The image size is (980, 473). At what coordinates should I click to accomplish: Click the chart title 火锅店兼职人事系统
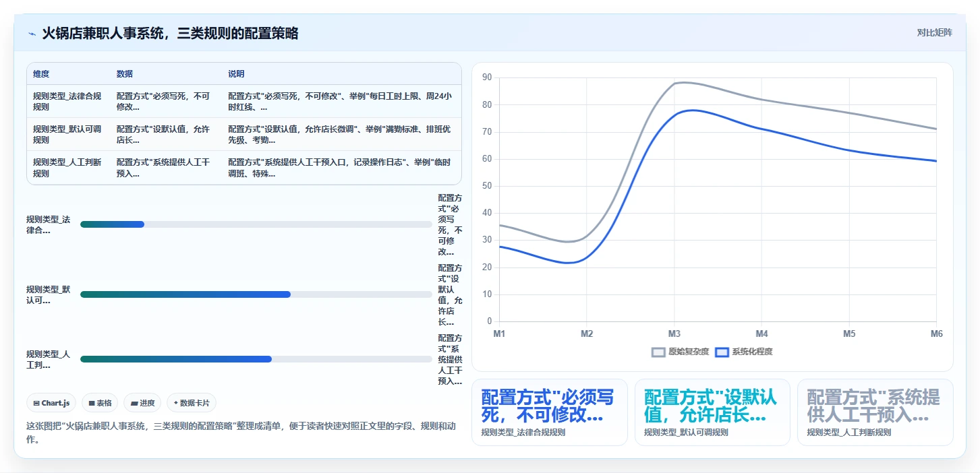pos(170,33)
